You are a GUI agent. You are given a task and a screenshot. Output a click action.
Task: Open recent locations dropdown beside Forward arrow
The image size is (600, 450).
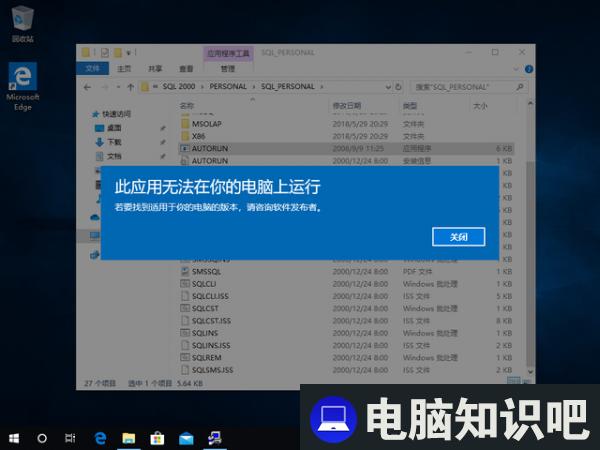click(x=118, y=87)
